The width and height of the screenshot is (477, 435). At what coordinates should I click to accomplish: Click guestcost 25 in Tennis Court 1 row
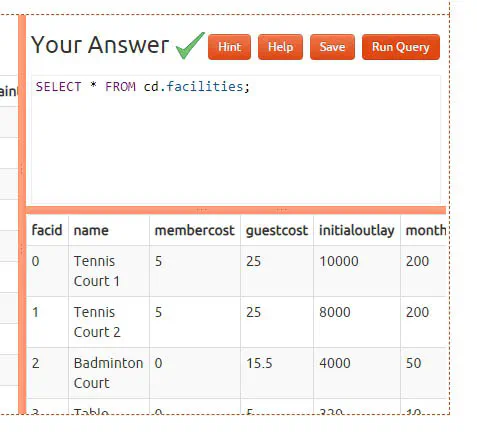254,261
